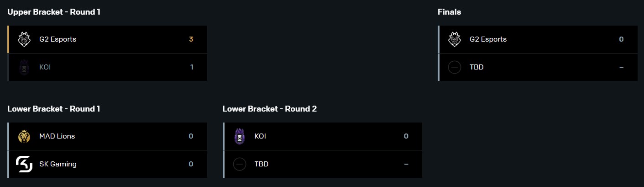Viewport: 644px width, 187px height.
Task: Click the G2 Esports logo in Finals
Action: (x=454, y=39)
